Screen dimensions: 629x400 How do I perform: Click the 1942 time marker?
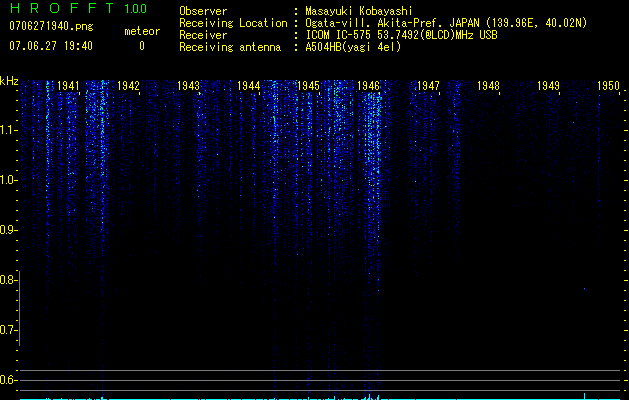pyautogui.click(x=128, y=86)
